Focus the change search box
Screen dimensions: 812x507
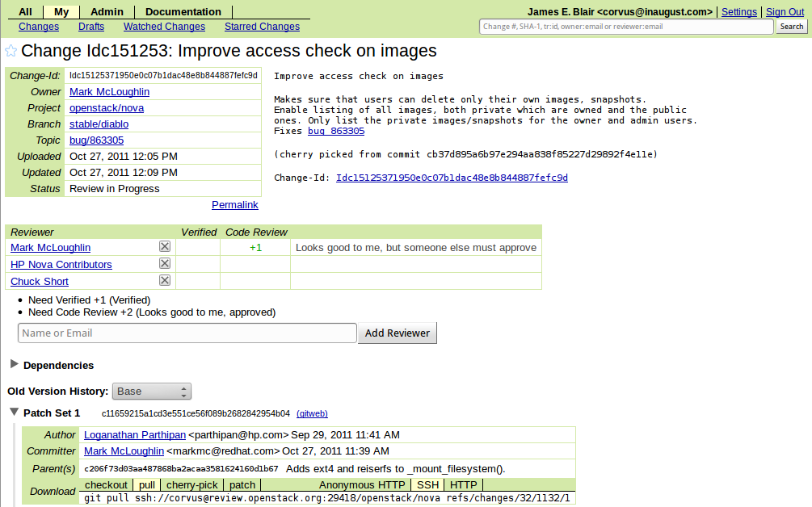(x=626, y=27)
